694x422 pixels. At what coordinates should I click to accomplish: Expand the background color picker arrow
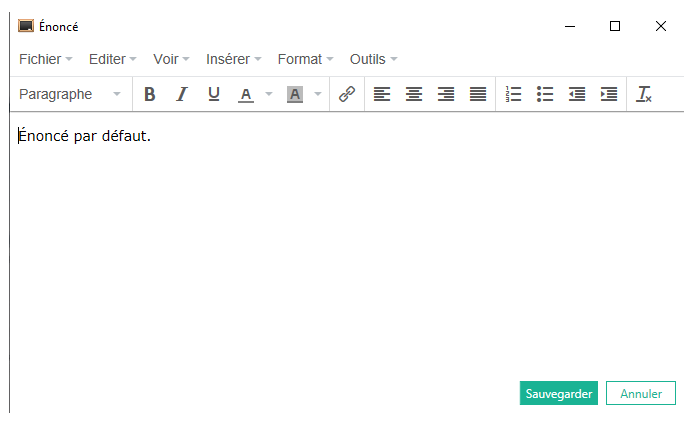click(318, 94)
